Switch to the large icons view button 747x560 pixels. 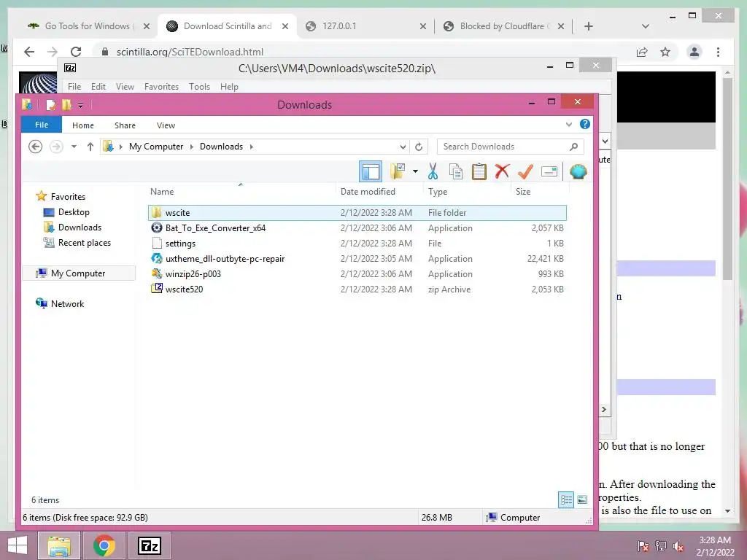click(x=581, y=499)
